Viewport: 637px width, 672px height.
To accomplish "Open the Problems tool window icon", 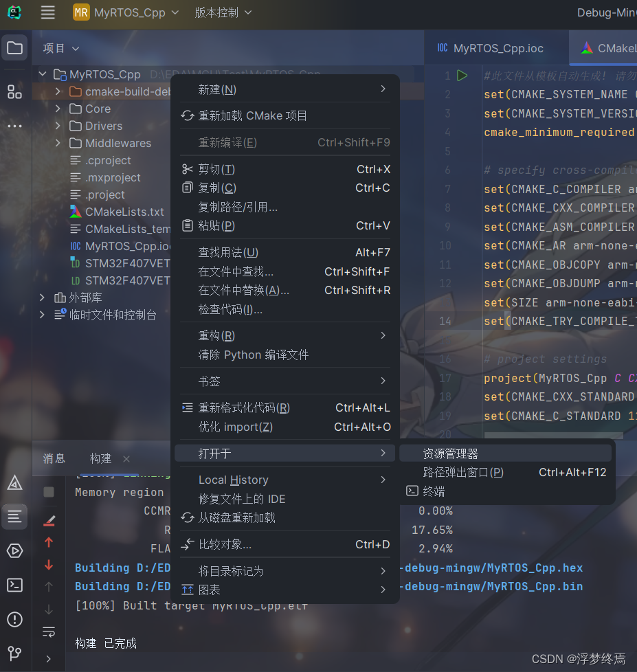I will point(15,619).
